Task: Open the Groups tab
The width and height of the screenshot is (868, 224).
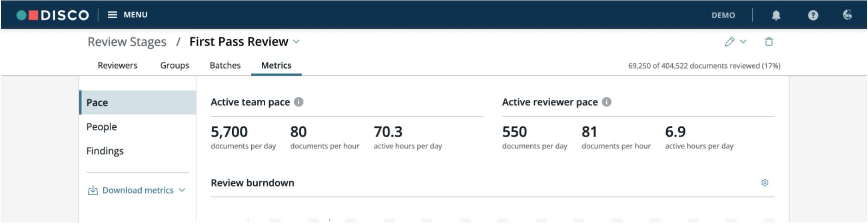Action: 175,66
